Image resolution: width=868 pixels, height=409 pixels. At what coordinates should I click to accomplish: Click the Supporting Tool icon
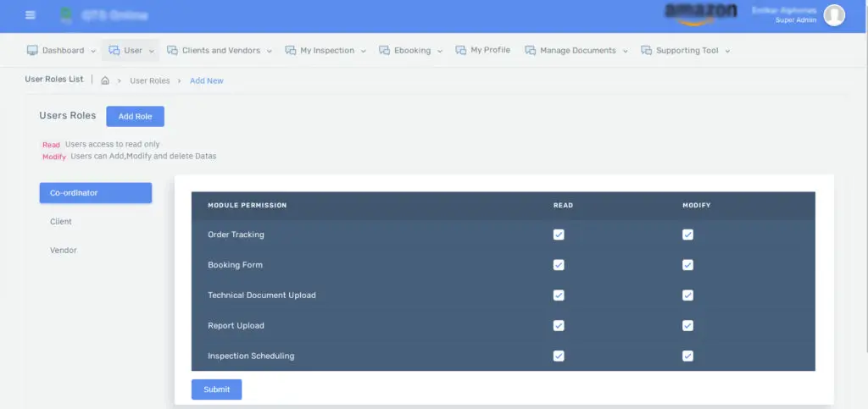click(646, 51)
